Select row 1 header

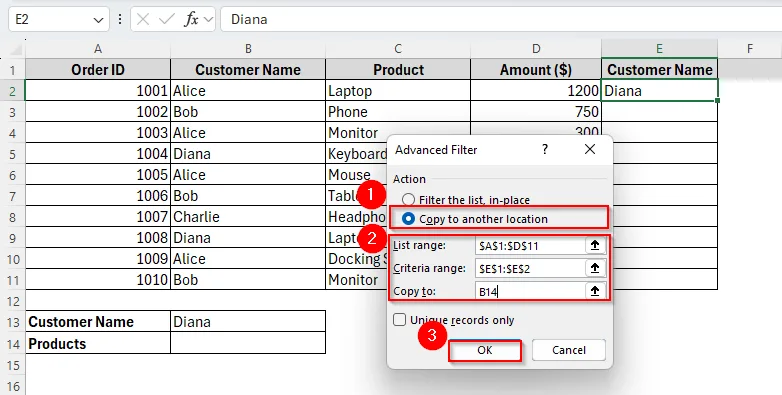tap(12, 70)
